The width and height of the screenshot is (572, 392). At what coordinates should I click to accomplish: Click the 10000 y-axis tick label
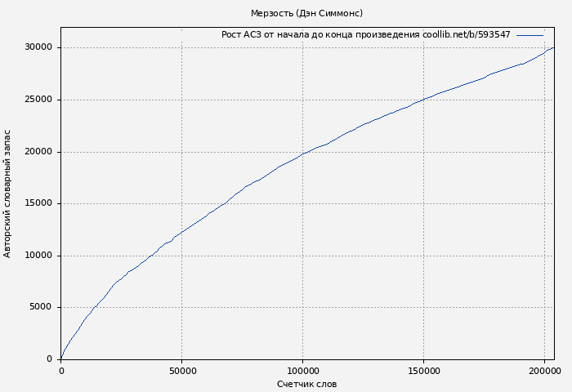[38, 256]
